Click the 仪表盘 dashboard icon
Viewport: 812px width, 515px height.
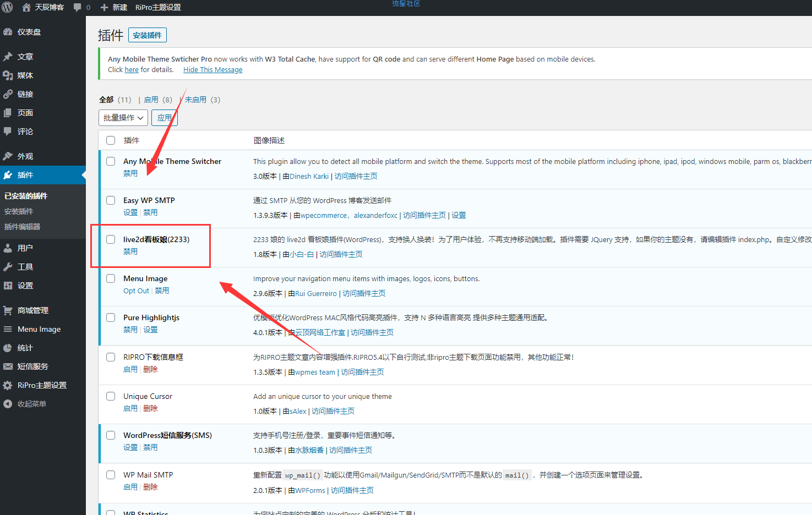click(x=8, y=32)
